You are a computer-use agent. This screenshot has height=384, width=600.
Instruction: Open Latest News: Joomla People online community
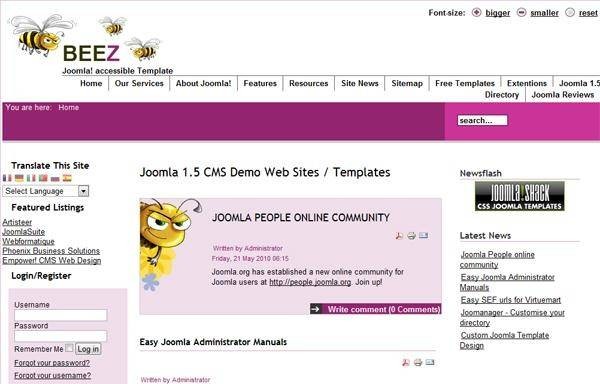pyautogui.click(x=497, y=259)
